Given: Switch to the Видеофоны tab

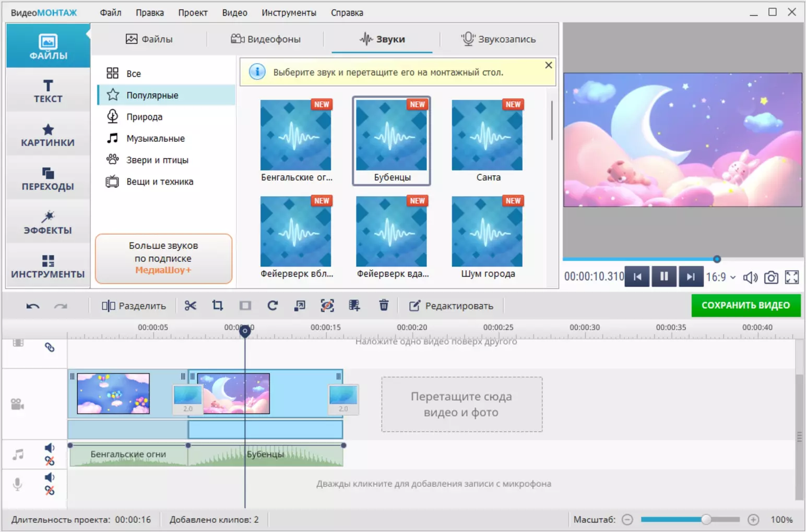Looking at the screenshot, I should 266,39.
